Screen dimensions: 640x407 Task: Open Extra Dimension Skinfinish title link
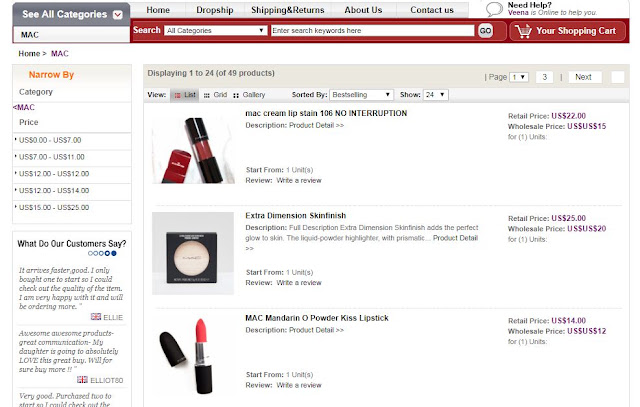click(x=296, y=216)
